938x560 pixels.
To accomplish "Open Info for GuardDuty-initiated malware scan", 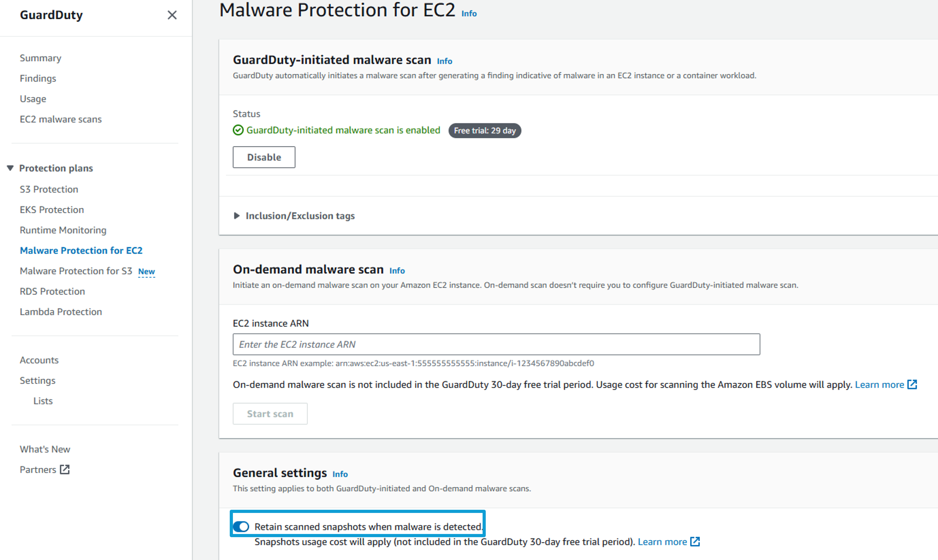I will pyautogui.click(x=444, y=61).
